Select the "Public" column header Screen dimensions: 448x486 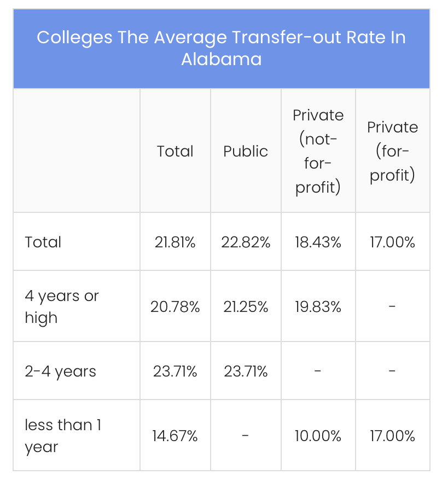tap(246, 152)
